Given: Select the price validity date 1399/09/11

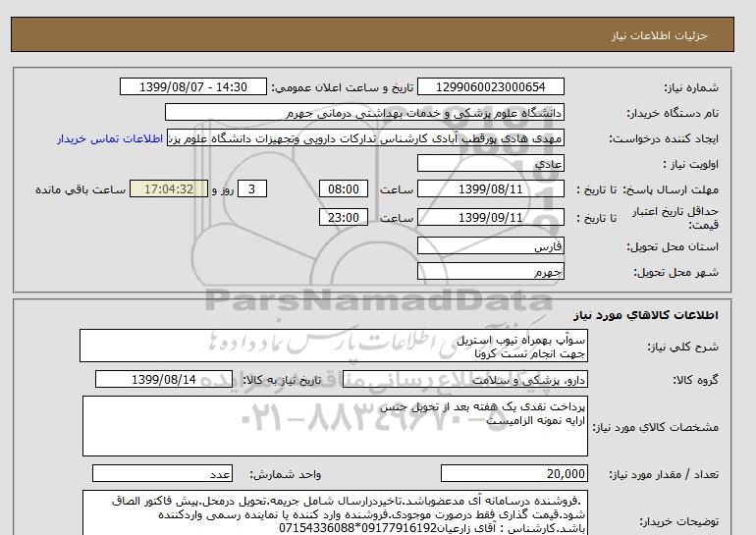Looking at the screenshot, I should click(490, 217).
